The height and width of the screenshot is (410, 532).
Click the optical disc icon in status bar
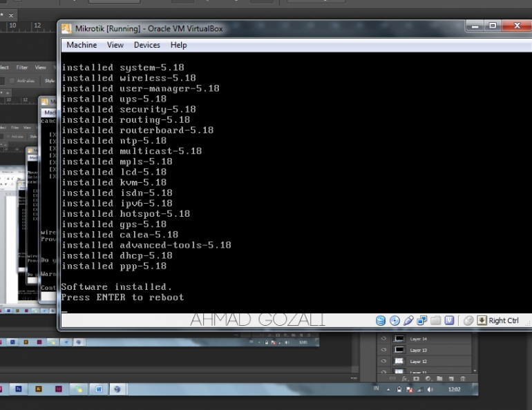coord(395,320)
